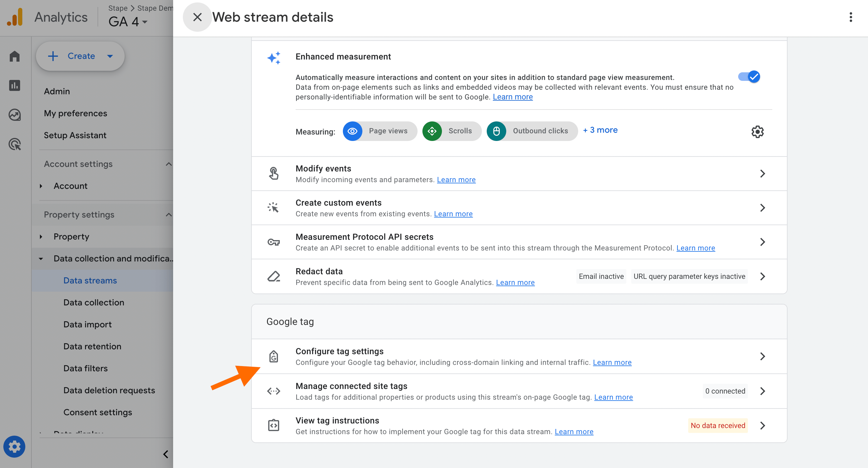Click the Outbound clicks mouse icon
868x468 pixels.
496,131
